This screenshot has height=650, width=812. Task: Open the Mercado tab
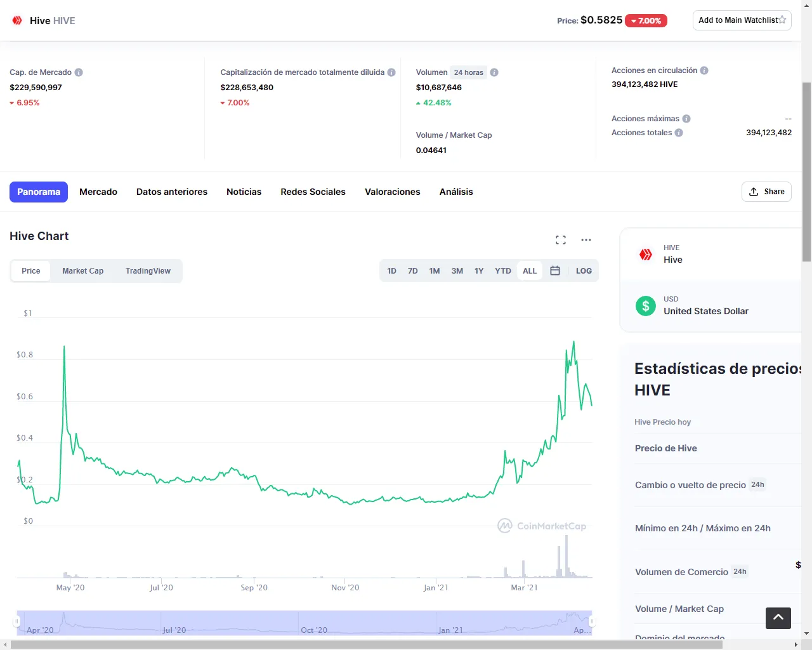98,192
